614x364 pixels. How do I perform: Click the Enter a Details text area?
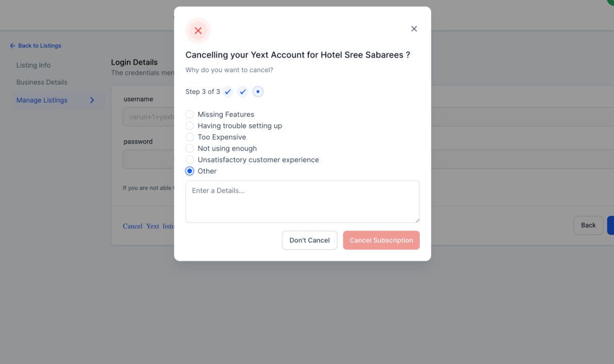(x=302, y=202)
